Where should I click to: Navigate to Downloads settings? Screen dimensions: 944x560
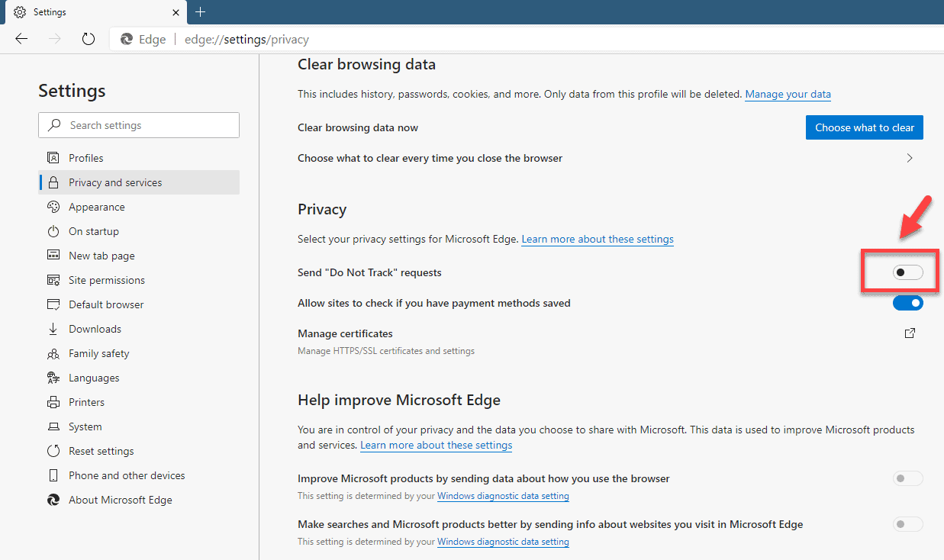pos(139,329)
